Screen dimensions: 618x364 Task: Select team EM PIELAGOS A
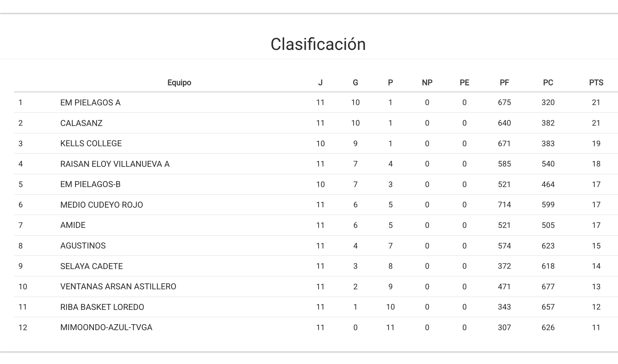point(90,103)
